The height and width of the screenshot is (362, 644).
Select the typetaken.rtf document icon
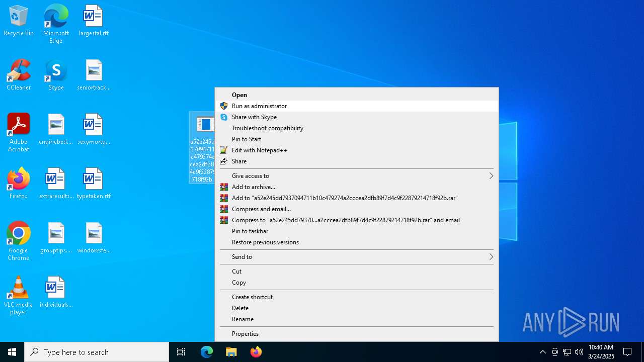(x=94, y=184)
